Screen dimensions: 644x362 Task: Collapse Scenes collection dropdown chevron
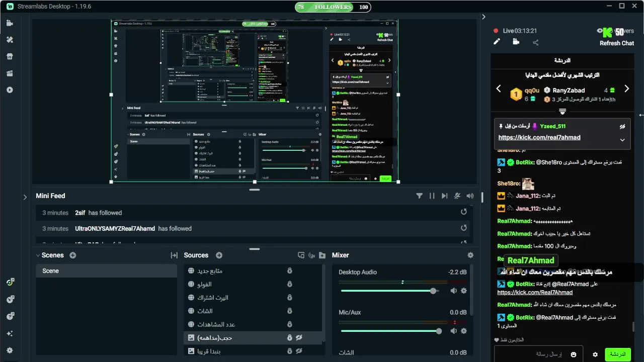coord(38,255)
